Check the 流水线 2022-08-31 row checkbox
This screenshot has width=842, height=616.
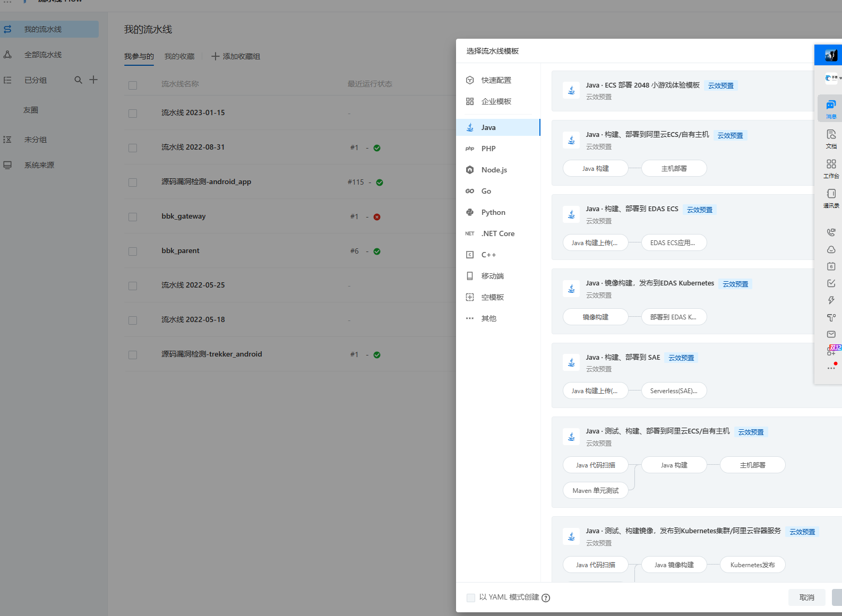click(133, 148)
